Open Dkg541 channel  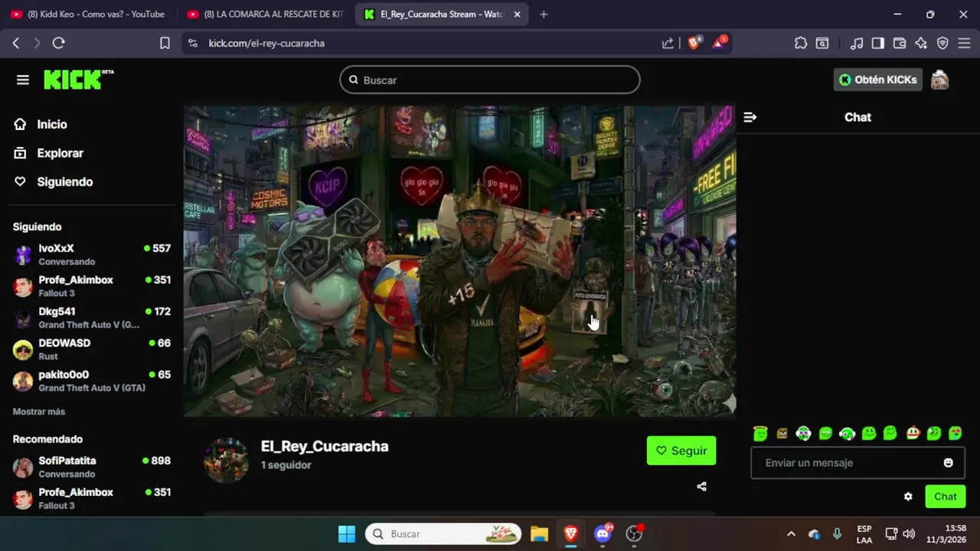coord(92,318)
